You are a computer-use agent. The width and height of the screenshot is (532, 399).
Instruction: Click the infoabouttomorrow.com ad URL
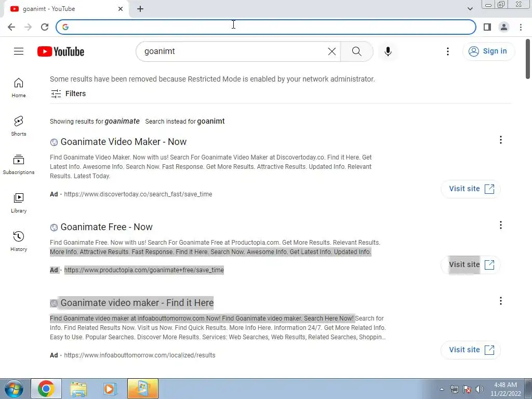coord(139,355)
